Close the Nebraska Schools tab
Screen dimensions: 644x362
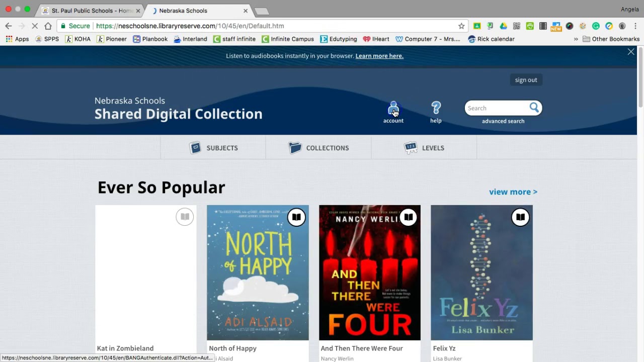(246, 11)
